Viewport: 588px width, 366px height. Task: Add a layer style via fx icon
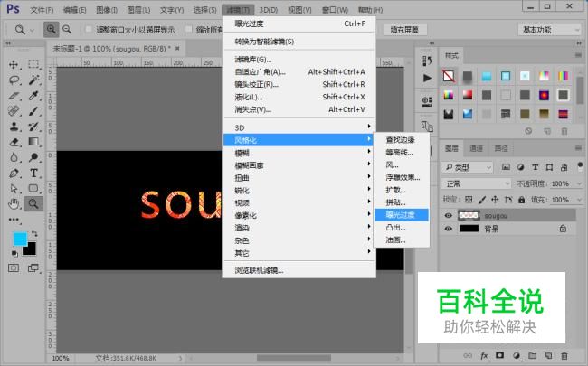pos(484,355)
